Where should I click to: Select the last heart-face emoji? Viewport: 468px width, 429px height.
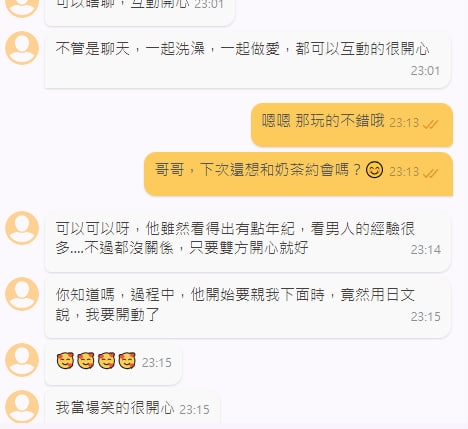point(127,360)
